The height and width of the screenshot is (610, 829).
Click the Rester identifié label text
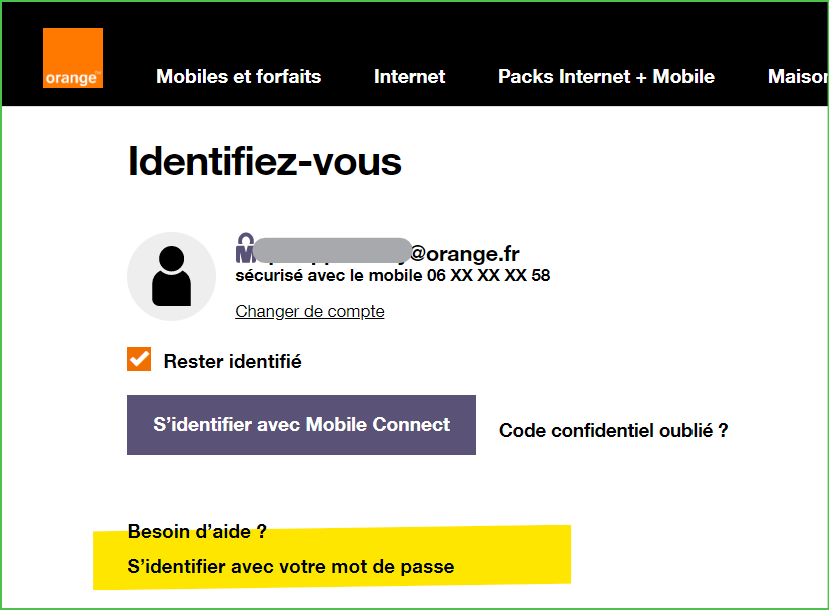(x=232, y=361)
